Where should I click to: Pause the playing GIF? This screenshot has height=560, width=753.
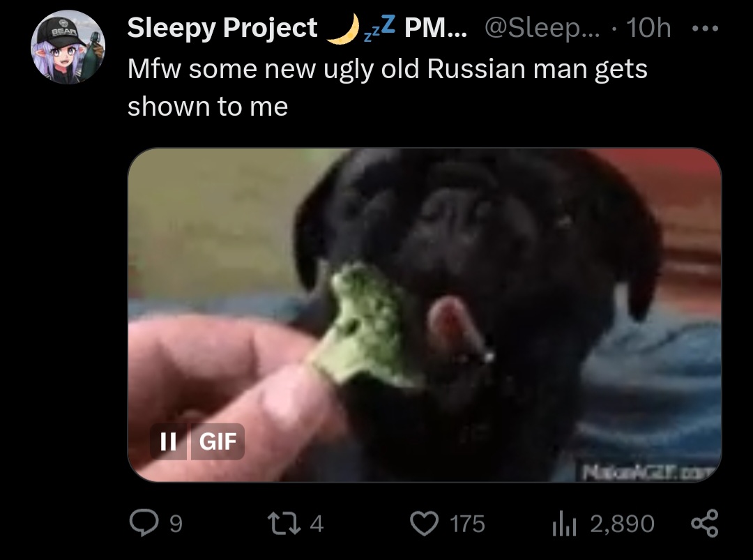[168, 441]
